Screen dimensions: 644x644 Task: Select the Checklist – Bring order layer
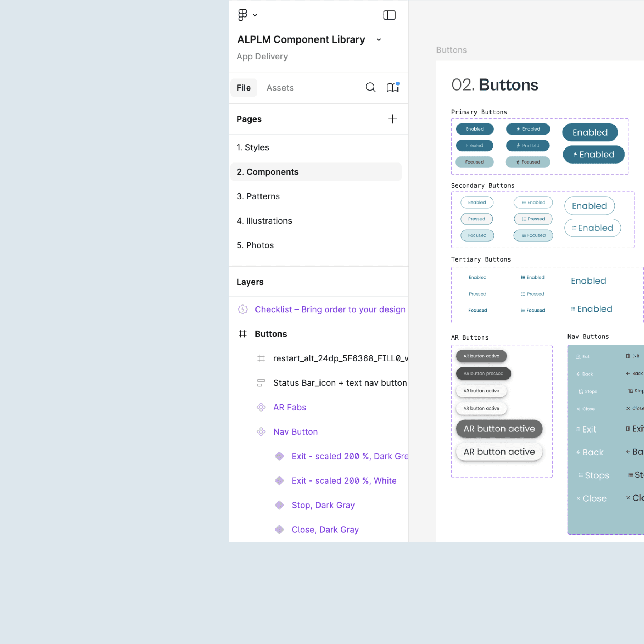330,309
